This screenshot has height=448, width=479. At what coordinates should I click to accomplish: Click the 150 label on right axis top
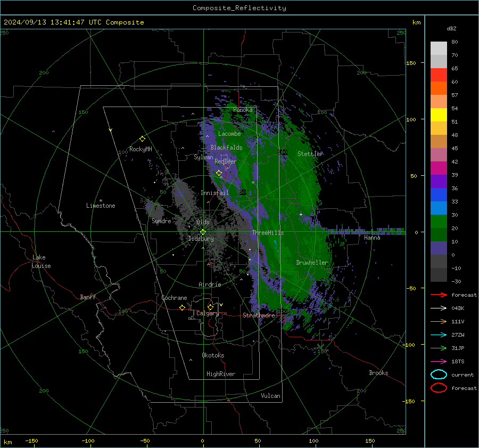click(x=411, y=63)
